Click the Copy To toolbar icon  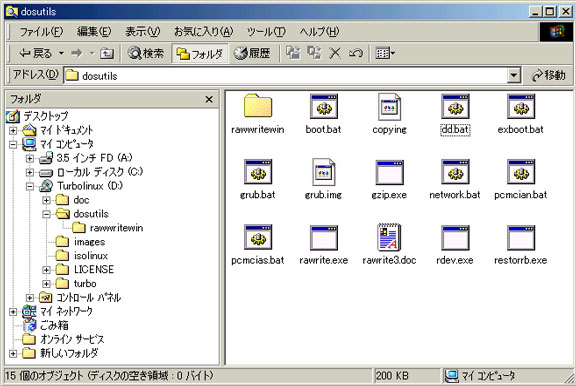click(314, 53)
